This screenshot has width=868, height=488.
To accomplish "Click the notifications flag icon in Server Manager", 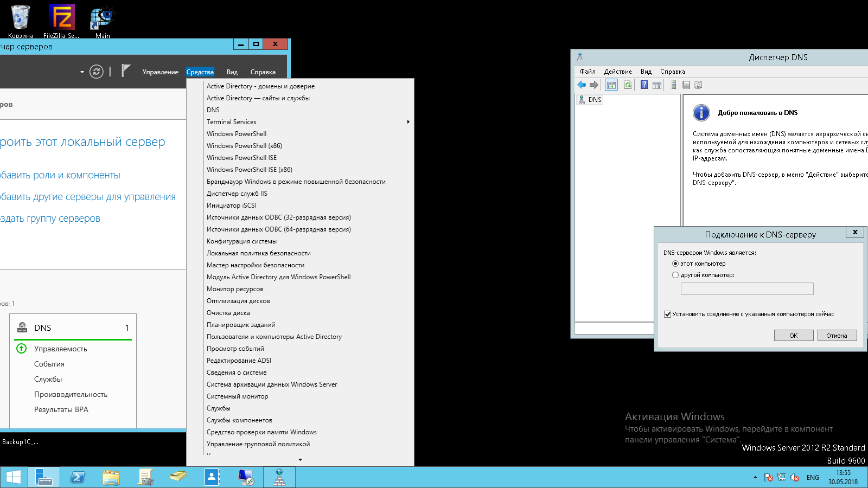I will tap(126, 70).
